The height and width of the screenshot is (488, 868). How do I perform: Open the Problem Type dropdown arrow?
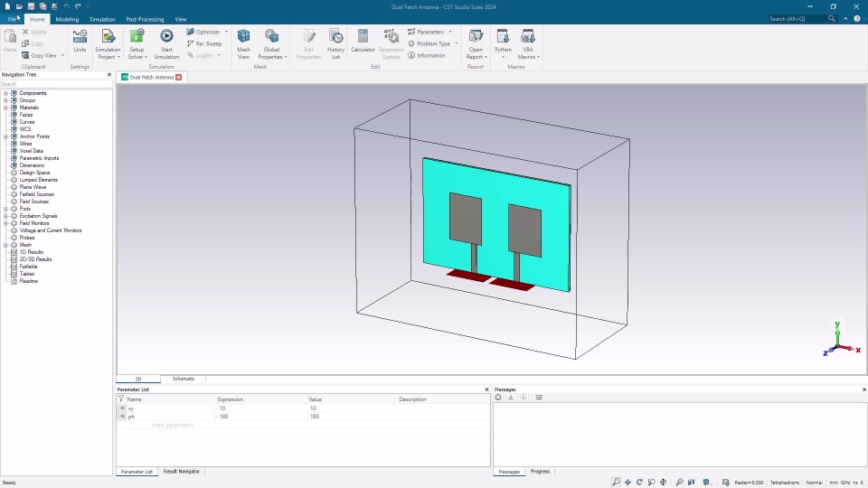[x=456, y=43]
